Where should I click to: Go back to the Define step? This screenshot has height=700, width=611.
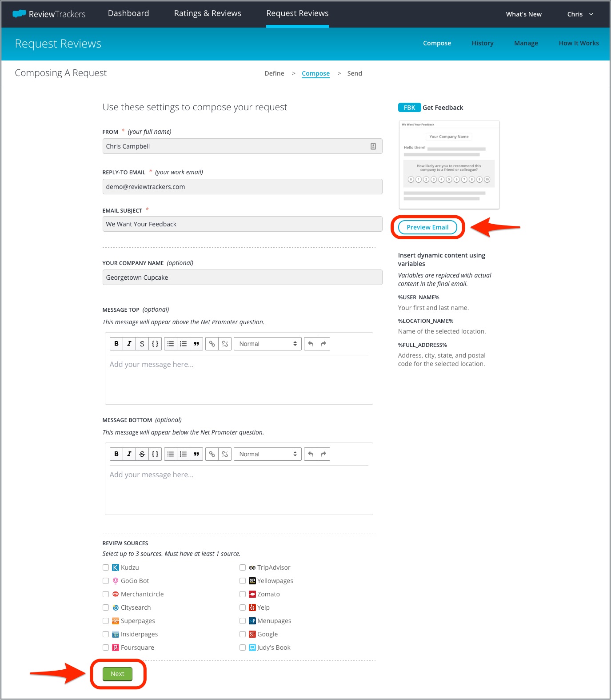pos(274,73)
